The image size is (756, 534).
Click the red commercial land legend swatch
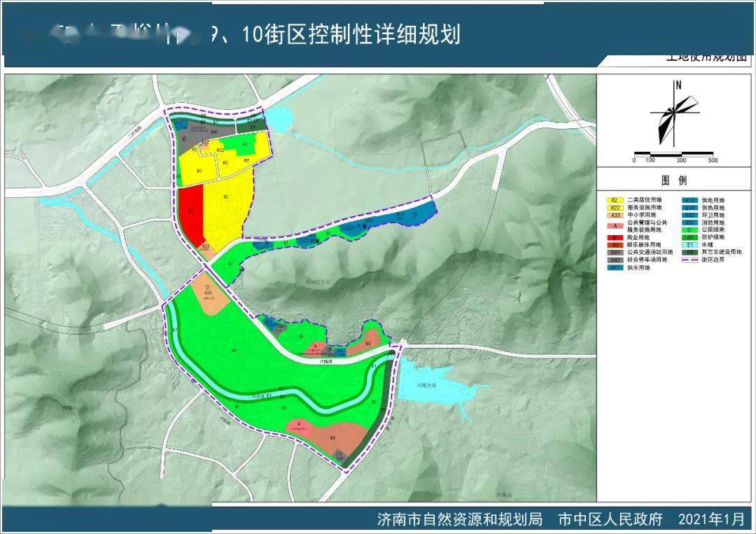[x=615, y=237]
